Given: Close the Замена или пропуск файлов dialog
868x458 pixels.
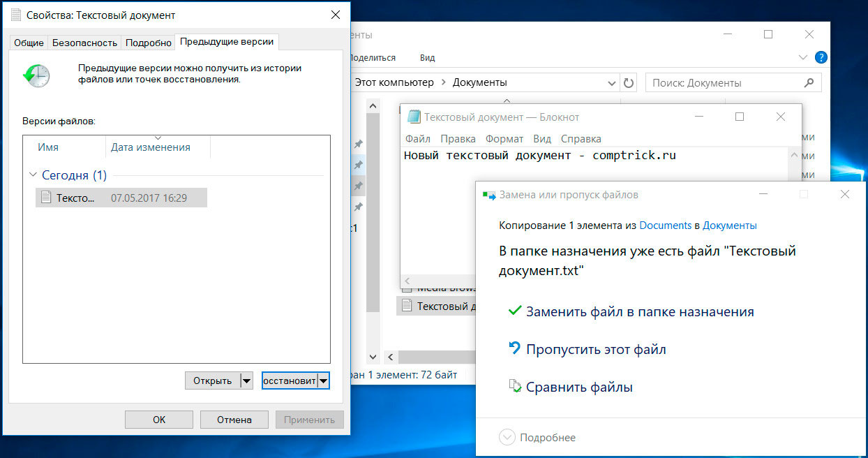Looking at the screenshot, I should click(845, 195).
